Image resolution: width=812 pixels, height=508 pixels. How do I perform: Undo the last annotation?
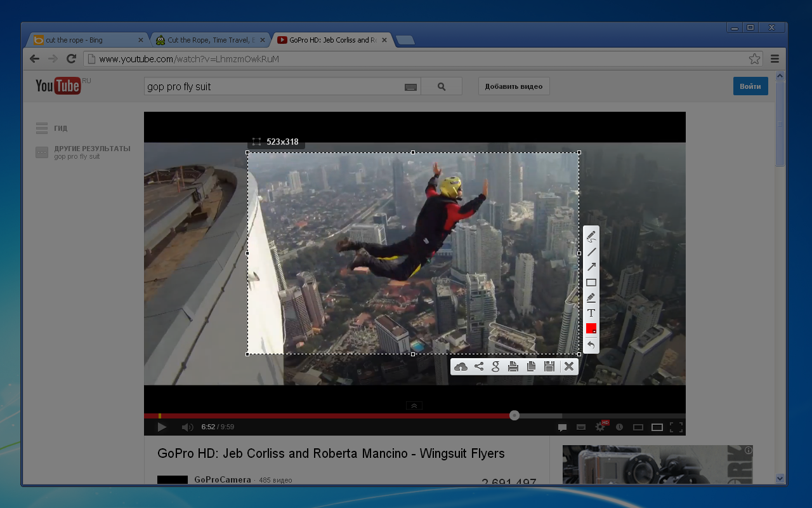(x=591, y=345)
